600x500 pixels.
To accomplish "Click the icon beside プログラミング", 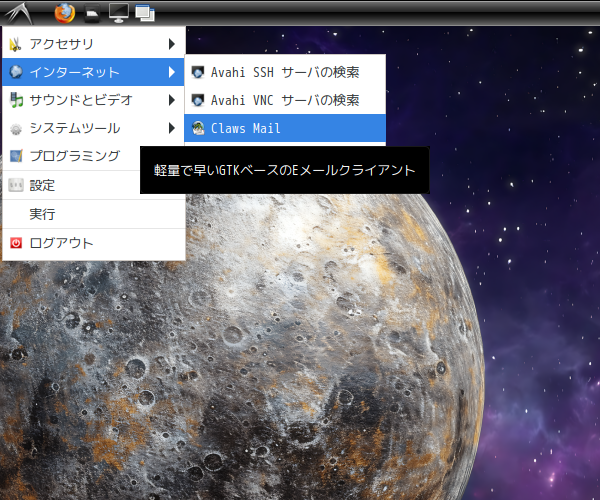I will [x=16, y=156].
